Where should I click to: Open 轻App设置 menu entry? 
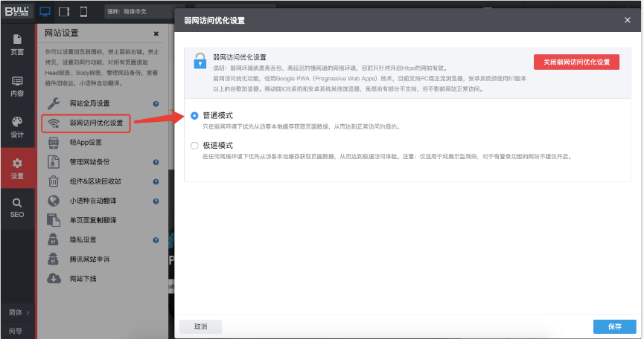tap(85, 142)
